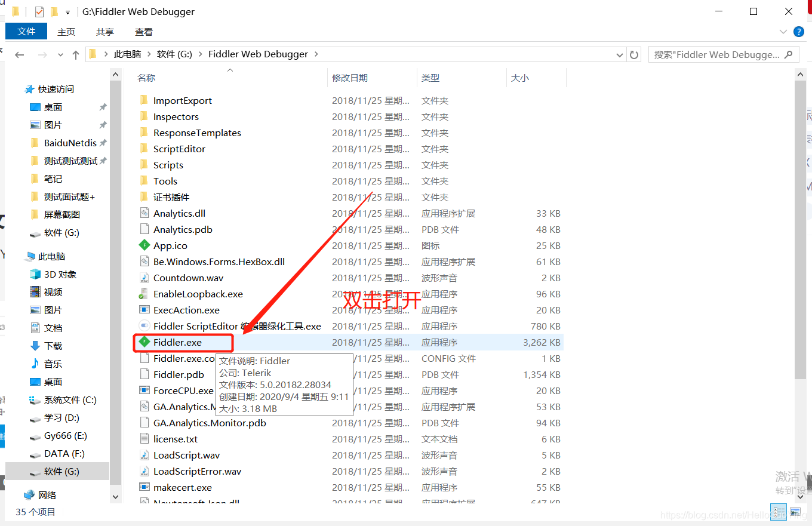
Task: Open 文档 library in sidebar
Action: pos(53,328)
